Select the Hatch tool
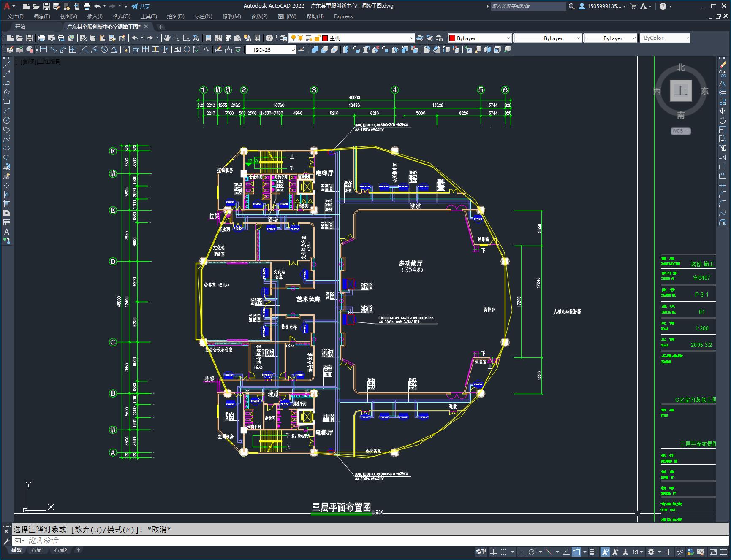The width and height of the screenshot is (731, 560). pyautogui.click(x=6, y=195)
